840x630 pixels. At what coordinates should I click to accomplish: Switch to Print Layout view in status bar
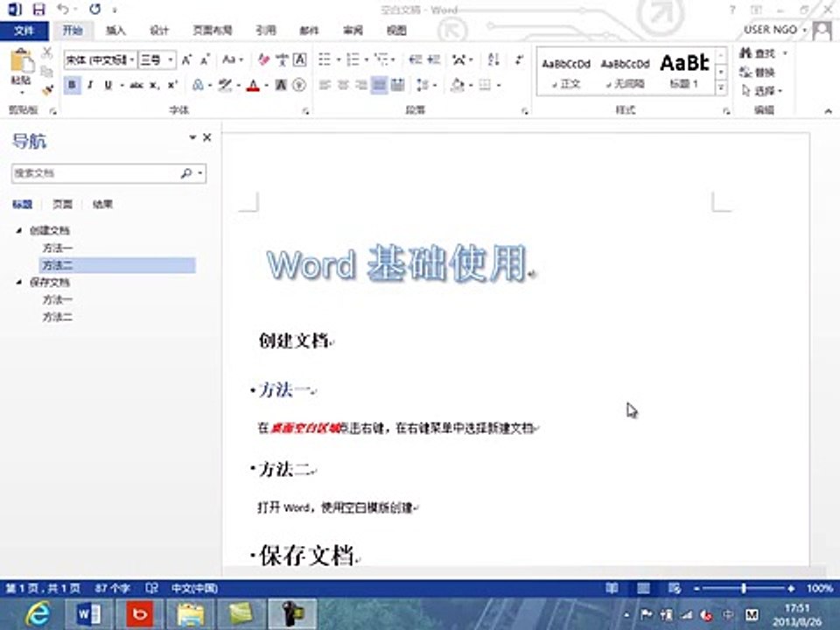643,588
